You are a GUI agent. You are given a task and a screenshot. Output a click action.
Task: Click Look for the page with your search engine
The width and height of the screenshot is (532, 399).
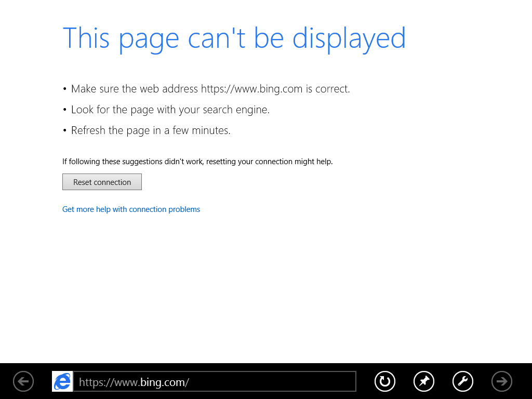click(x=170, y=110)
